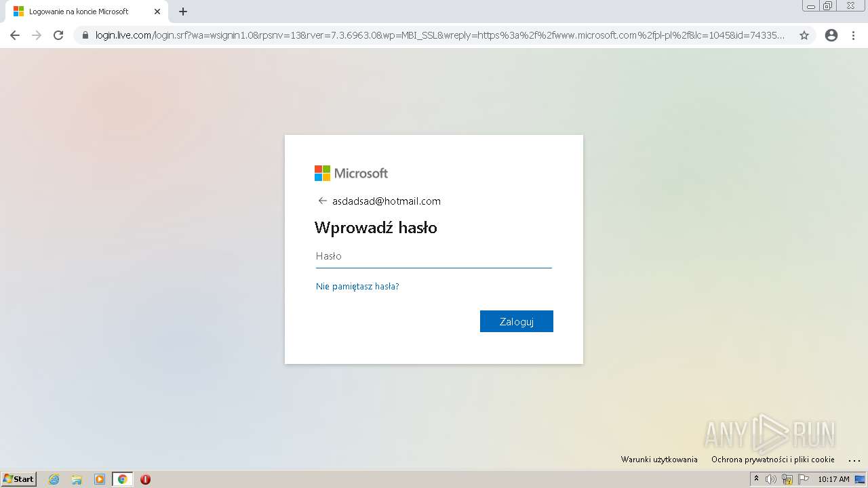Click the address bar URL
This screenshot has width=868, height=488.
(440, 35)
